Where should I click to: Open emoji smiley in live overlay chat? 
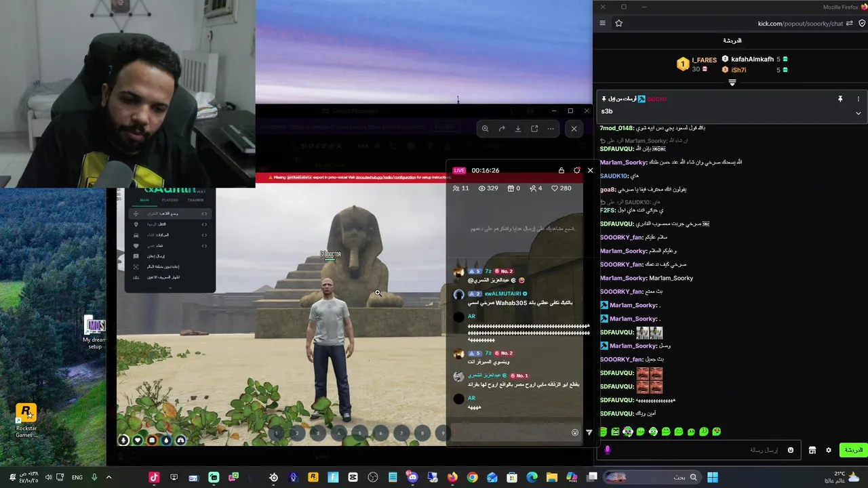(575, 432)
